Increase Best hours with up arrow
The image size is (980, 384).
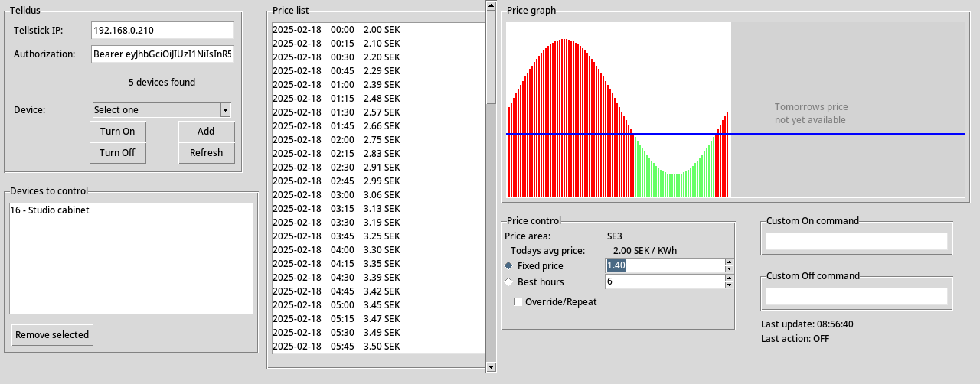729,278
